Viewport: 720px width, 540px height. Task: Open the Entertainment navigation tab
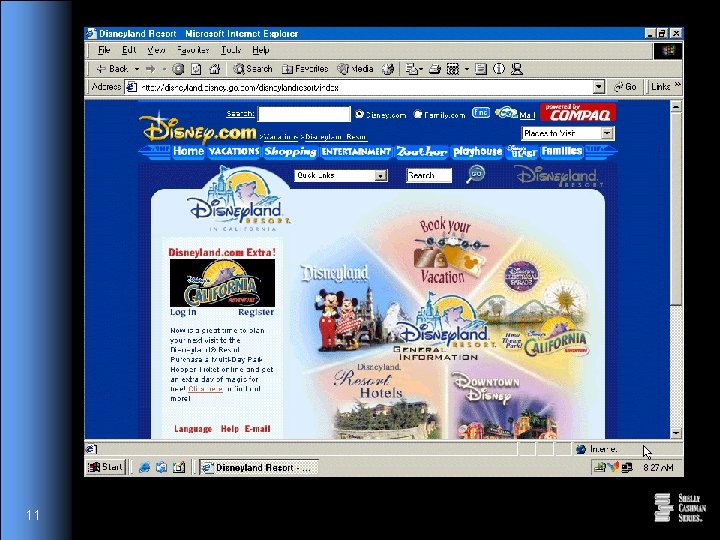point(356,152)
